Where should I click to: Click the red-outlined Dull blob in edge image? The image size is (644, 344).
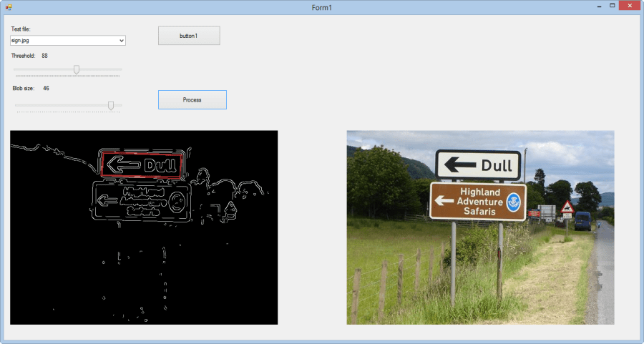coord(142,164)
